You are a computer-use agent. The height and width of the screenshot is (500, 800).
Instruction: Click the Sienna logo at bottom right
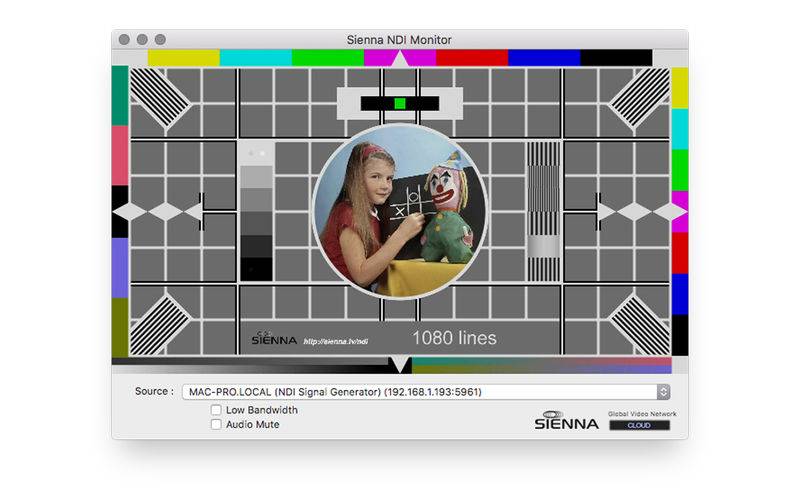click(566, 420)
